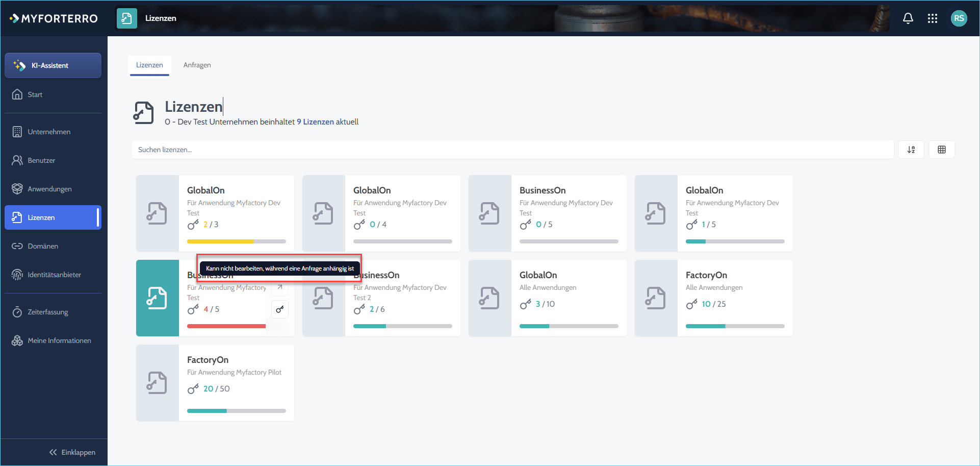Open KI-Assistent in the sidebar

(x=53, y=65)
